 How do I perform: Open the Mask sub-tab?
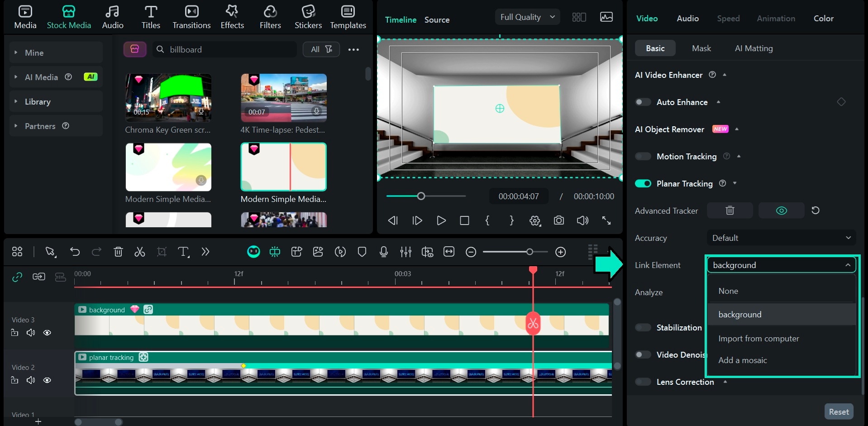(x=701, y=48)
